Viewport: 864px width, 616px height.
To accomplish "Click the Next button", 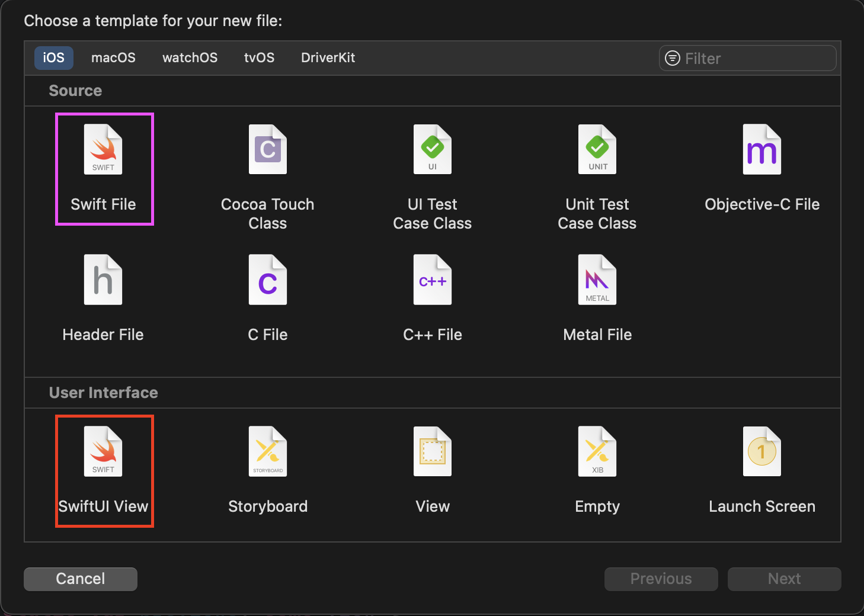I will (x=785, y=579).
